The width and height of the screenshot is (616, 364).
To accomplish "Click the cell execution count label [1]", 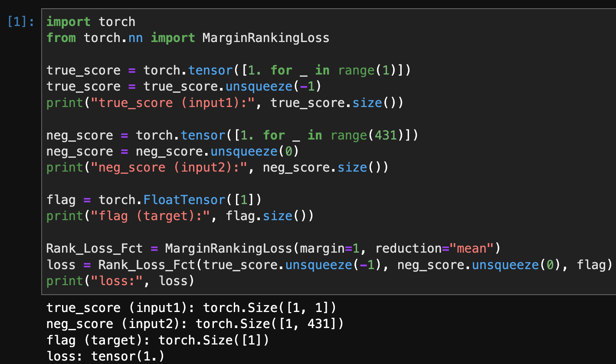I will coord(16,21).
